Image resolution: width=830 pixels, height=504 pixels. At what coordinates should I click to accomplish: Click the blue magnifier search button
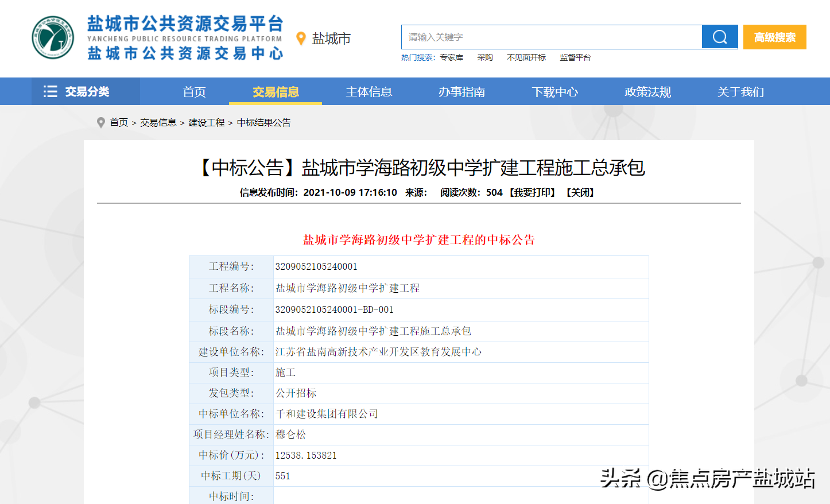pyautogui.click(x=720, y=37)
